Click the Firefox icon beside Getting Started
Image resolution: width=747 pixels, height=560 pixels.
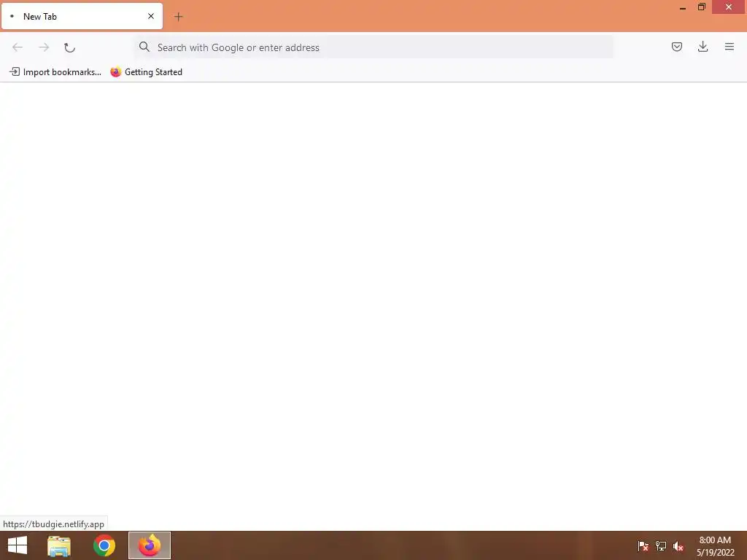pos(116,72)
